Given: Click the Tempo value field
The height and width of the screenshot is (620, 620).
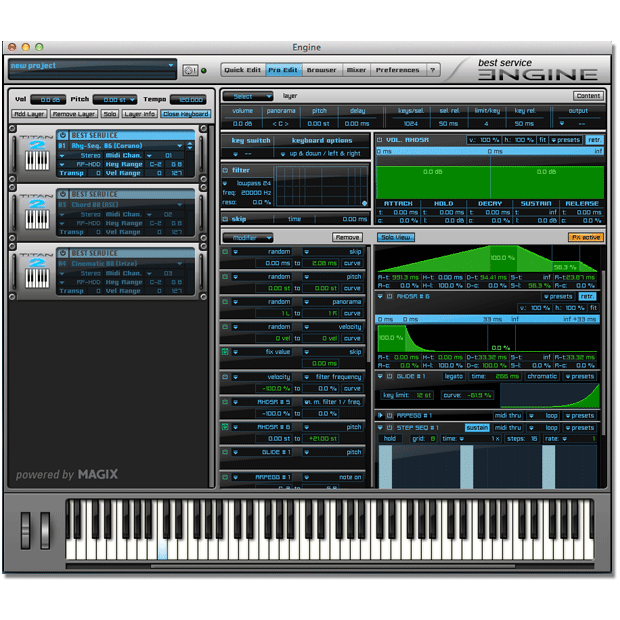Looking at the screenshot, I should pos(187,100).
